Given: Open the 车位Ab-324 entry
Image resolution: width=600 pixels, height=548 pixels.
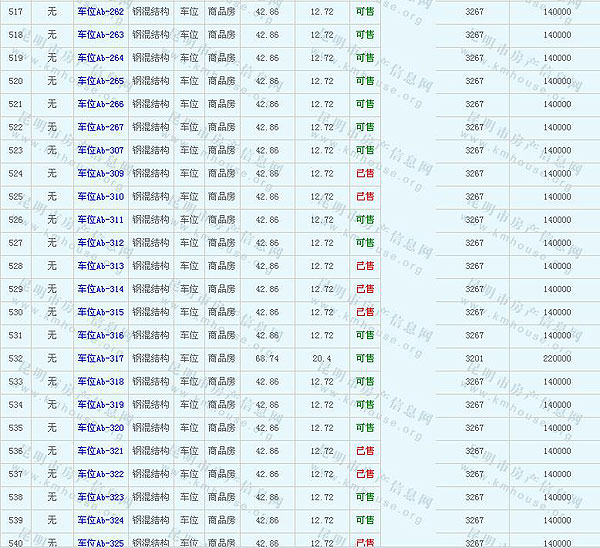Looking at the screenshot, I should click(101, 520).
